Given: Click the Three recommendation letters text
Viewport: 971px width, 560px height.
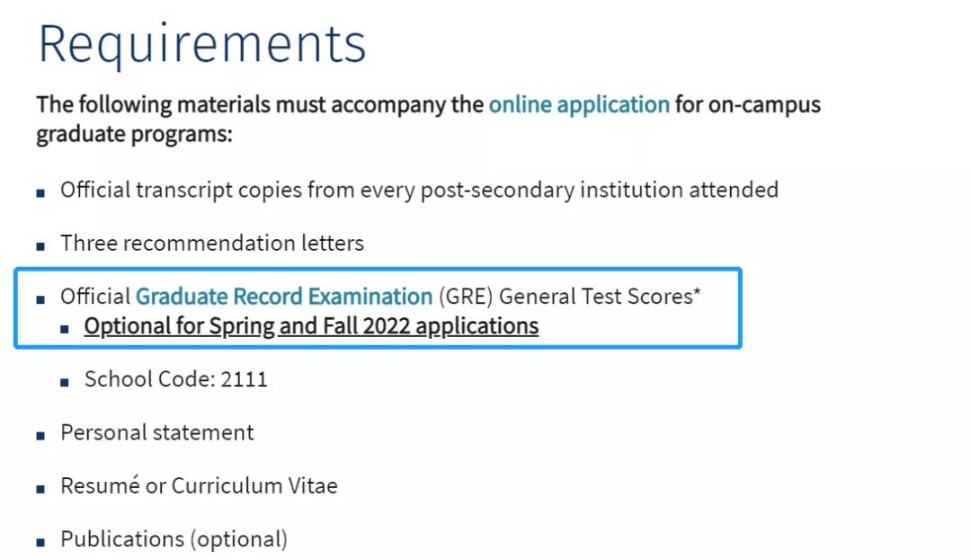Looking at the screenshot, I should pyautogui.click(x=212, y=244).
